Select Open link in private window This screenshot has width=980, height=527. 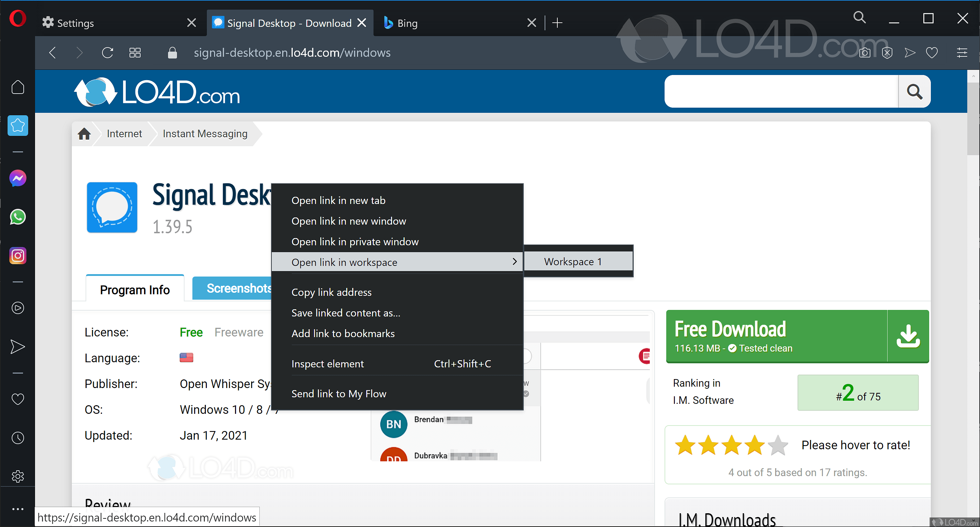tap(355, 241)
